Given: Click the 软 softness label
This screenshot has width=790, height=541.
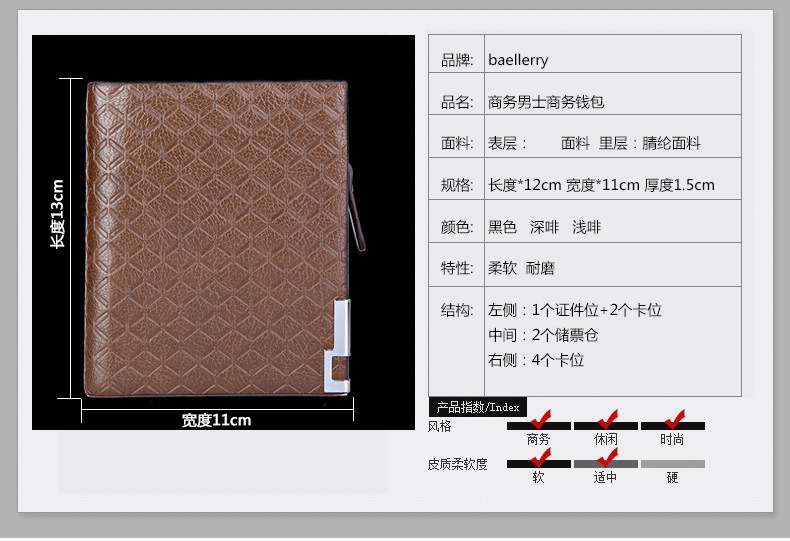Looking at the screenshot, I should (539, 478).
